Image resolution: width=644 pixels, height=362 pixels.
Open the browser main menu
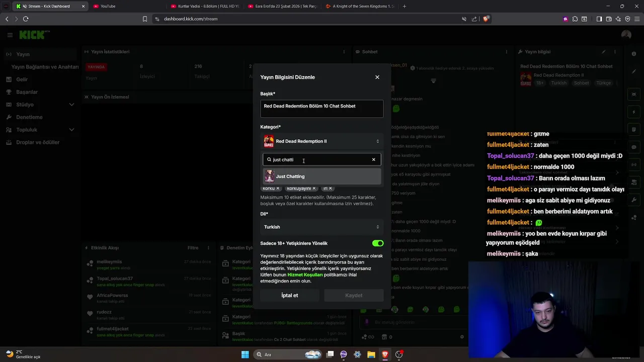click(x=637, y=19)
